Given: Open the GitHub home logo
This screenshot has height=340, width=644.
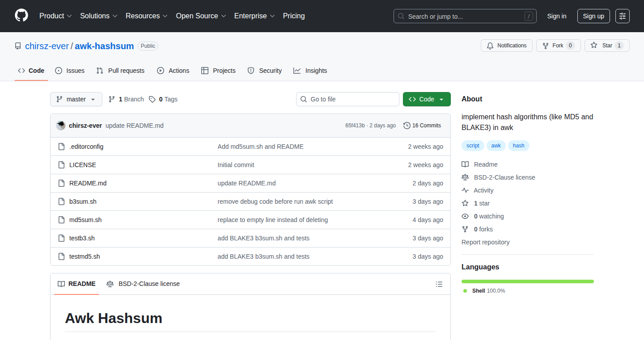Looking at the screenshot, I should coord(21,16).
